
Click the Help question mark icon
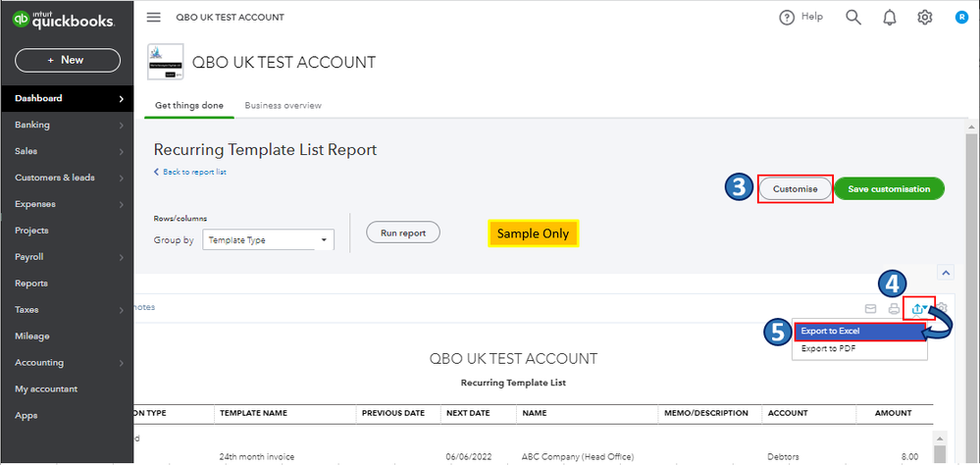click(787, 18)
